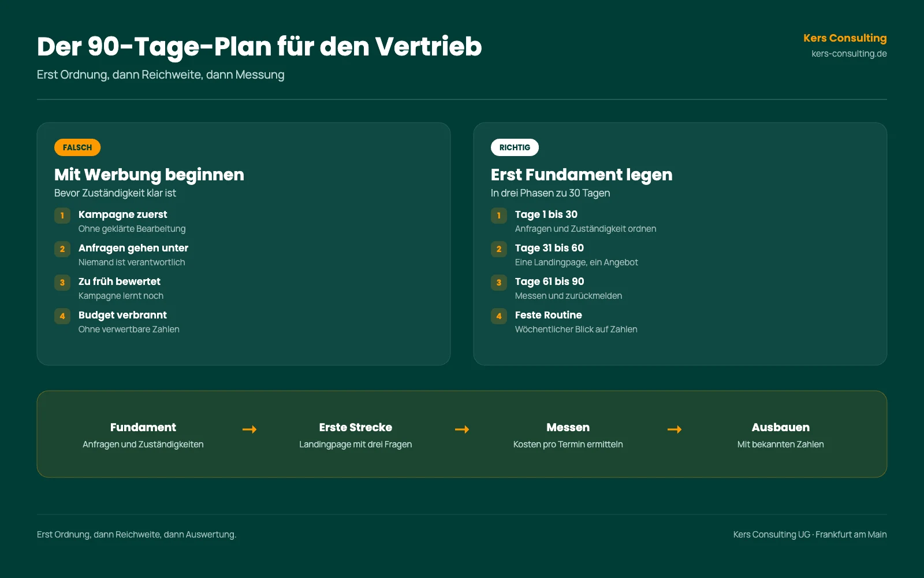
Task: Click arrow between Erste Strecke and Messen
Action: [x=462, y=429]
